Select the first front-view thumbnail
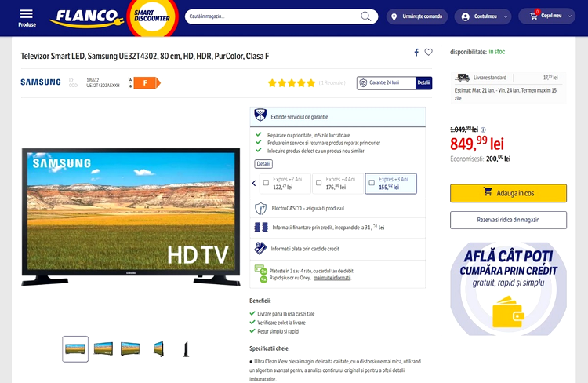Image resolution: width=588 pixels, height=383 pixels. click(x=75, y=349)
